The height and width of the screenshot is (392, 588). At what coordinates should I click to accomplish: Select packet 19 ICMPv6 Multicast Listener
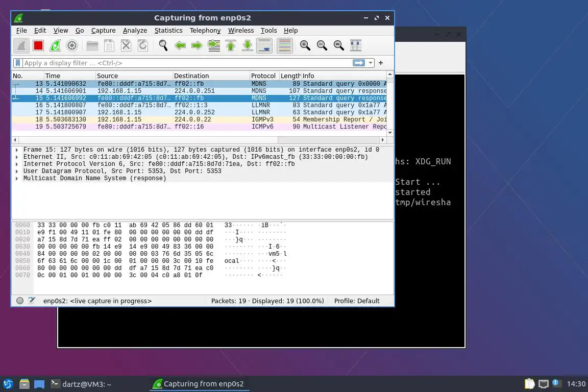tap(199, 127)
